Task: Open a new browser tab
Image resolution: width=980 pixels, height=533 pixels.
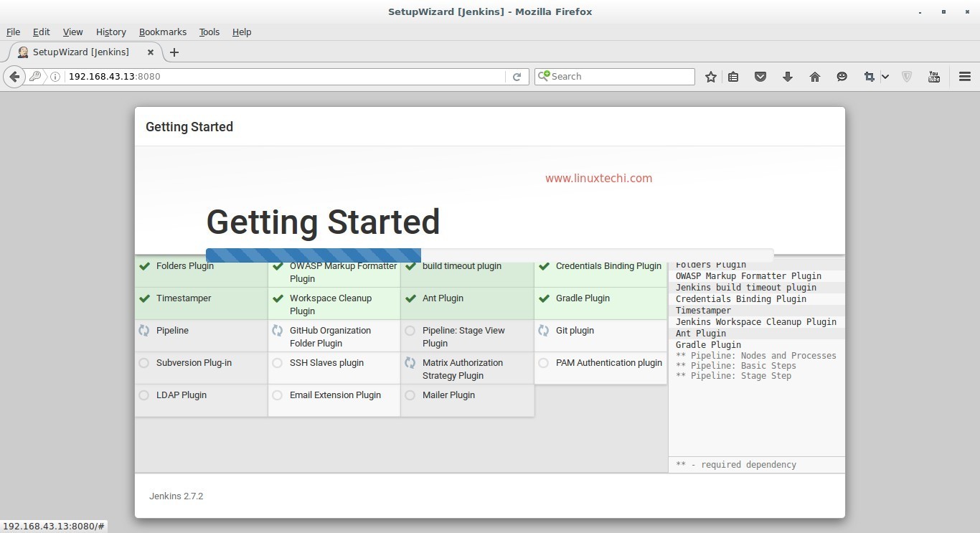Action: [x=174, y=52]
